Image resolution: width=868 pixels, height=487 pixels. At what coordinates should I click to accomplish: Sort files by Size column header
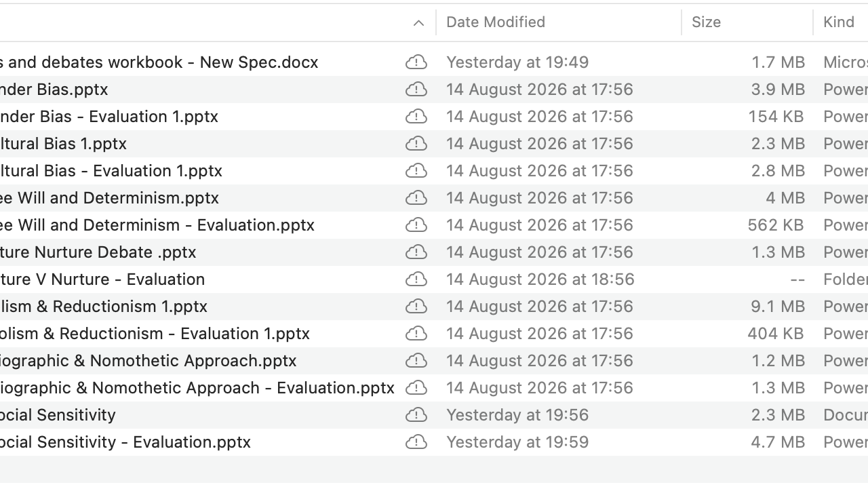coord(706,22)
